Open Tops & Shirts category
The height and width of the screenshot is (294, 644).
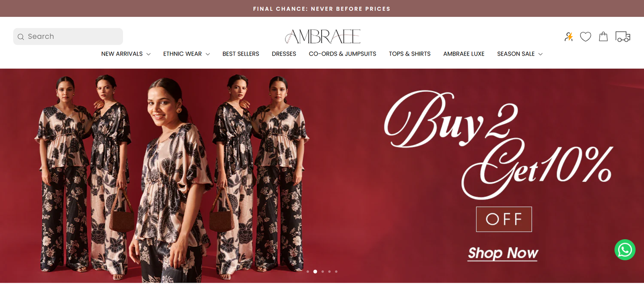(410, 54)
